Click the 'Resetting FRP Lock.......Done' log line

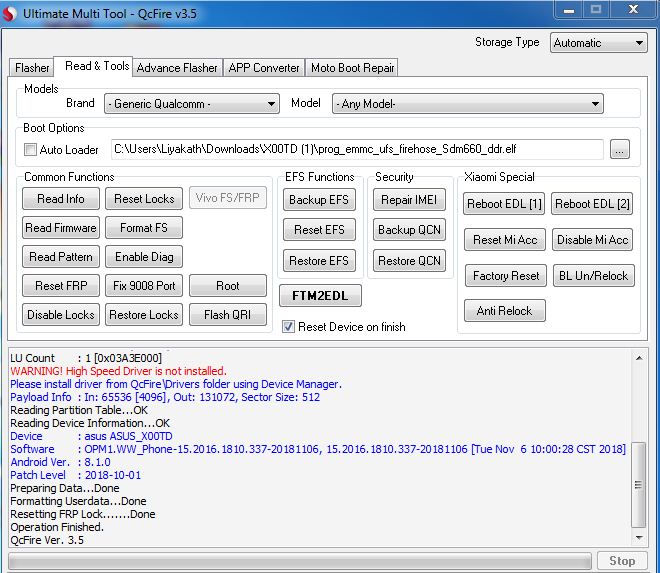pos(83,514)
